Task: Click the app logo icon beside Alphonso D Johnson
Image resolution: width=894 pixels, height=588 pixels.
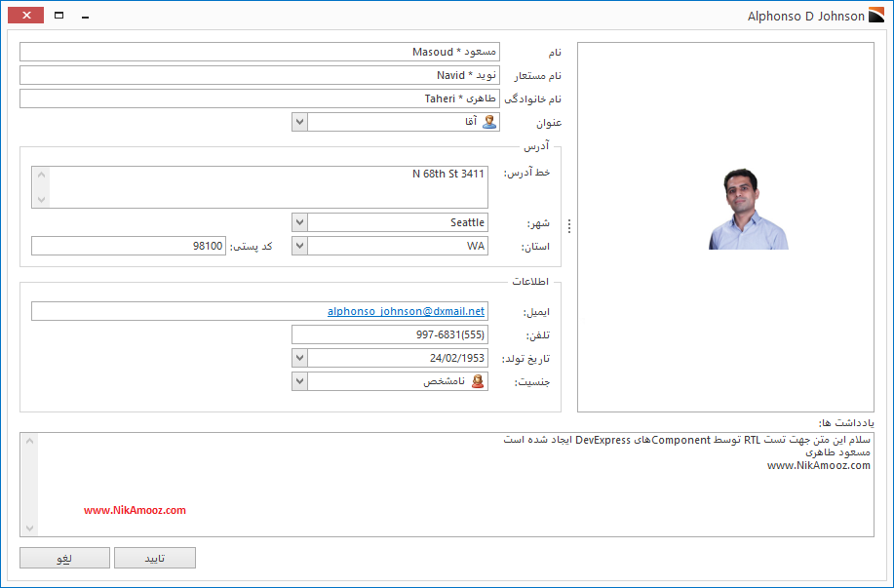Action: point(876,16)
